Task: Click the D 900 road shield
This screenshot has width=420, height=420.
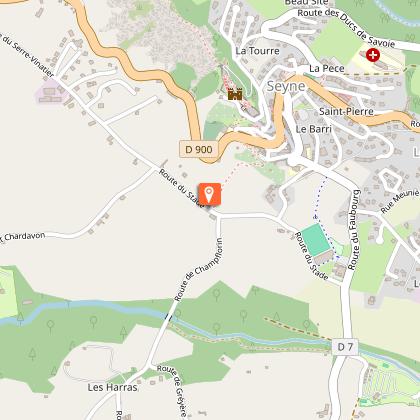Action: click(199, 149)
